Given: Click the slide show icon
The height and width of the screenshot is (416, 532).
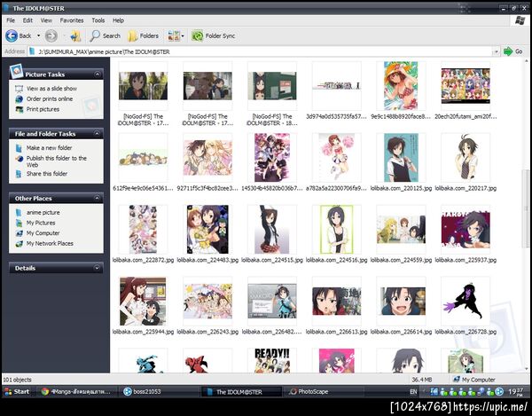Looking at the screenshot, I should pos(19,89).
